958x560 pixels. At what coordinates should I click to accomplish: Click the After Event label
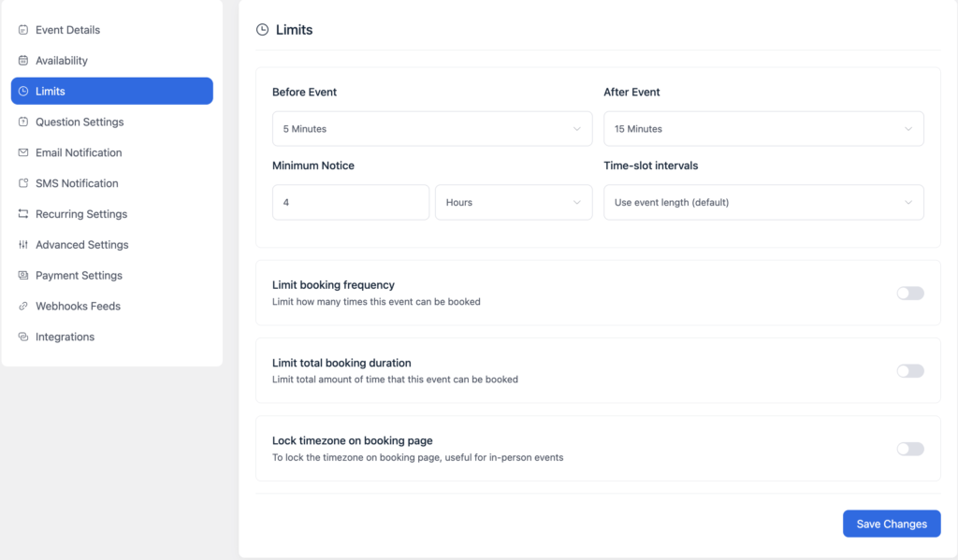(631, 92)
